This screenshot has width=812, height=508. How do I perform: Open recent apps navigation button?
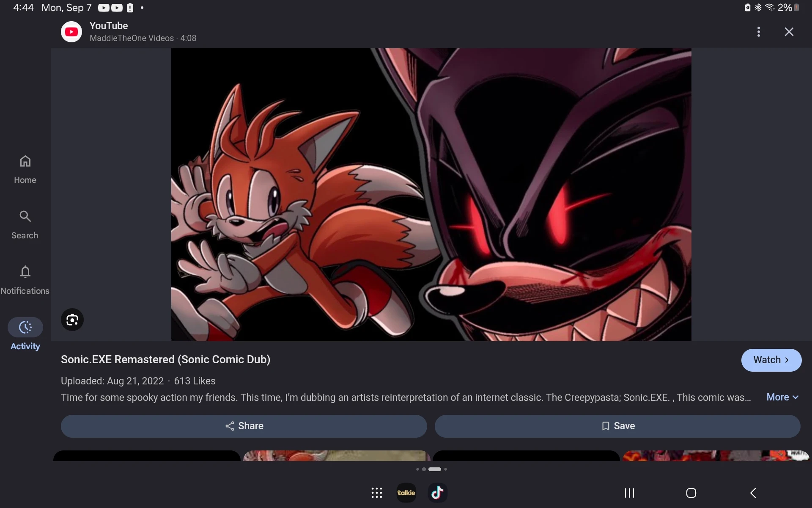(629, 493)
